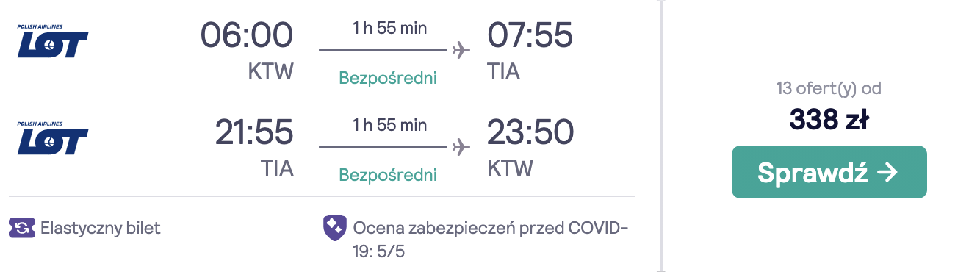Click the return flight airplane icon
This screenshot has width=980, height=272.
(x=461, y=147)
